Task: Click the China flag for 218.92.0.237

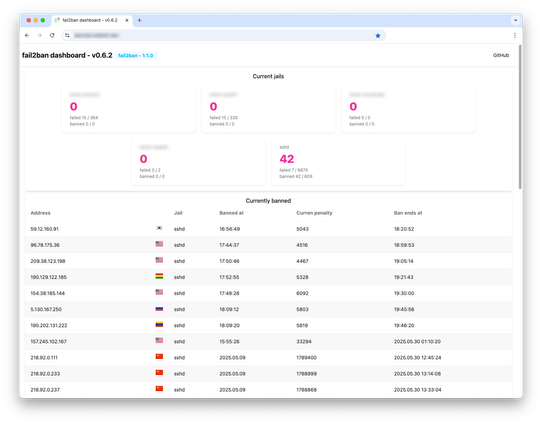Action: (x=159, y=389)
